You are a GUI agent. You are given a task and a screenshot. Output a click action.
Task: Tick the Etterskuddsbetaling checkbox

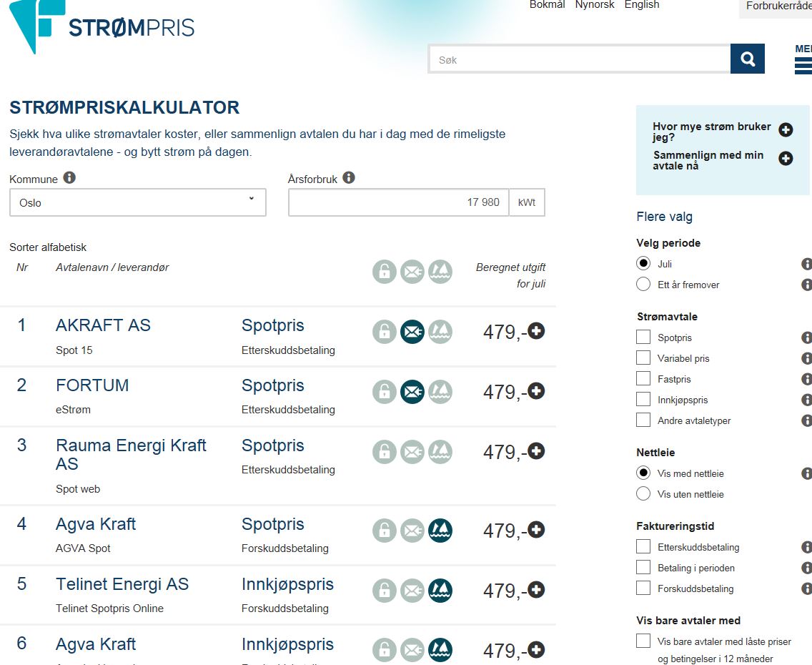click(643, 547)
